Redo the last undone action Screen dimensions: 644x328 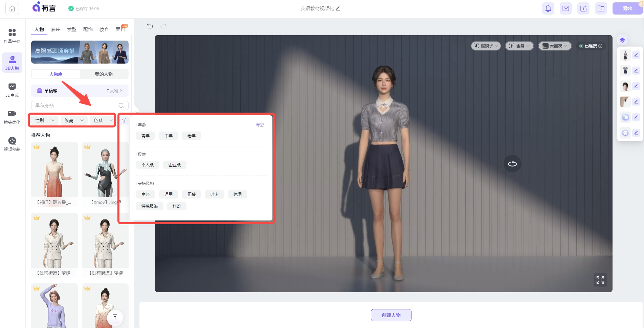pos(163,26)
